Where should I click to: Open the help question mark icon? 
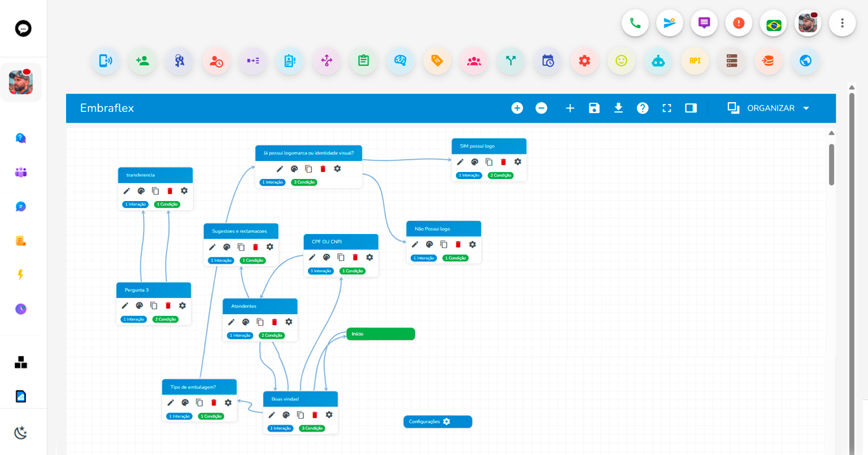pos(642,108)
